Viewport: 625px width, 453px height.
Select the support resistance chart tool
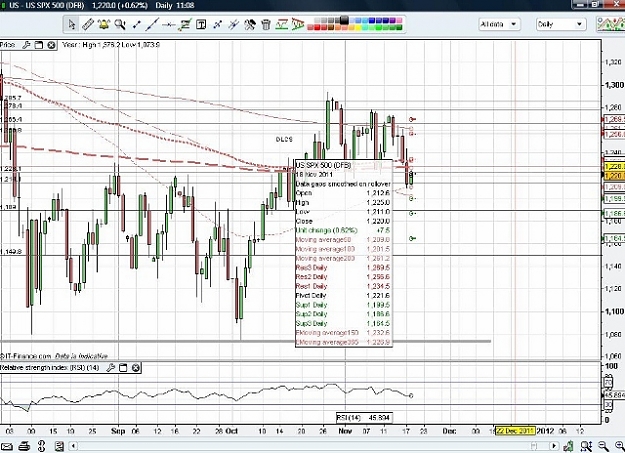282,24
